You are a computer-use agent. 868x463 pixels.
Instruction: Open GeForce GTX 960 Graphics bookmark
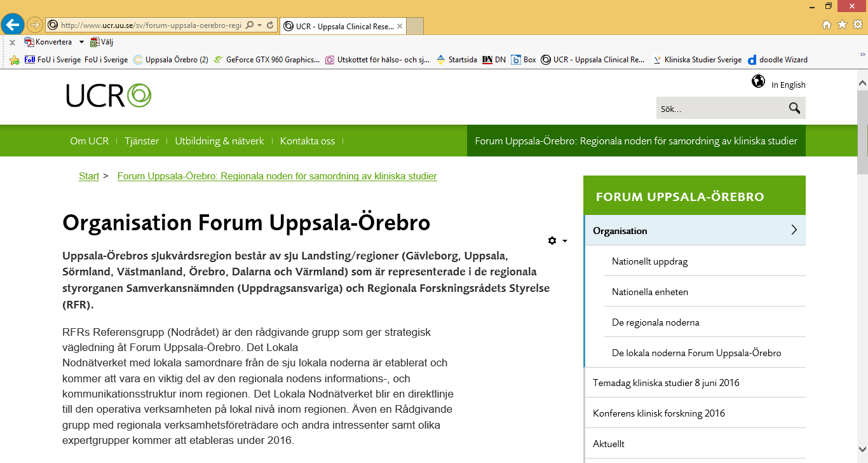point(267,60)
